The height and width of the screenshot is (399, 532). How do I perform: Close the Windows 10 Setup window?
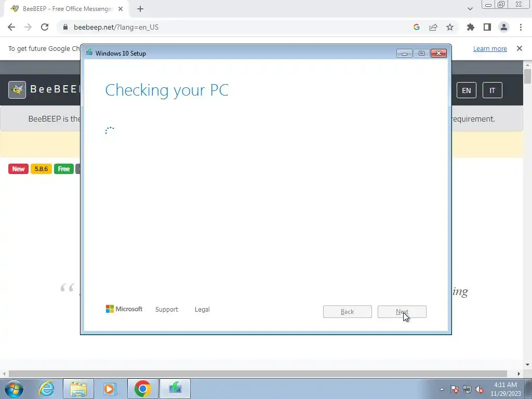438,54
